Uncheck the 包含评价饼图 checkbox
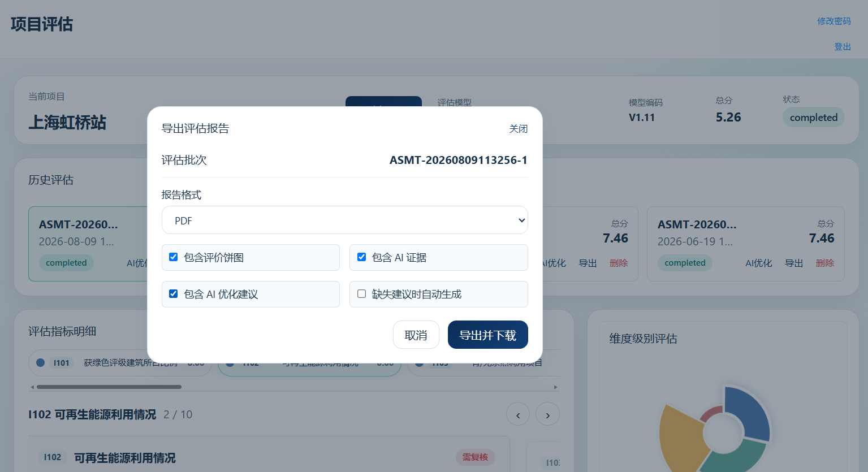Screen dimensions: 868x472 coord(174,257)
